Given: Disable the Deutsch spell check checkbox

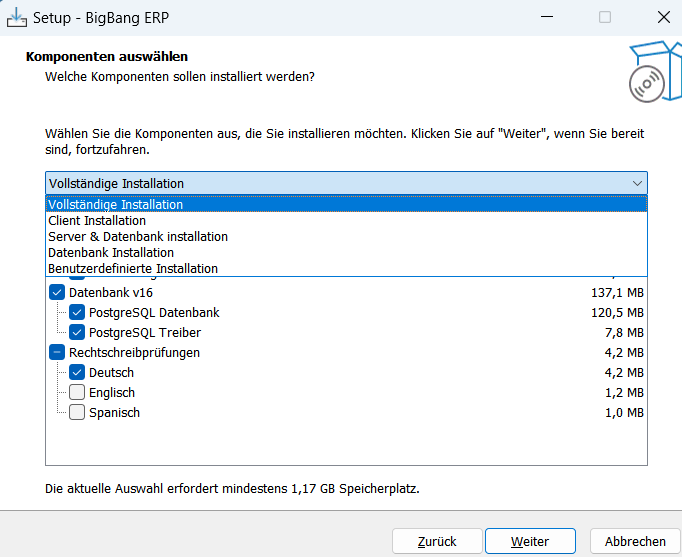Looking at the screenshot, I should click(x=77, y=372).
